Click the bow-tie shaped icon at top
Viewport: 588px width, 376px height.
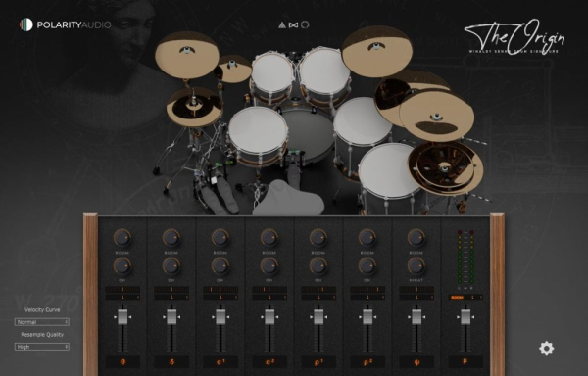pos(294,24)
